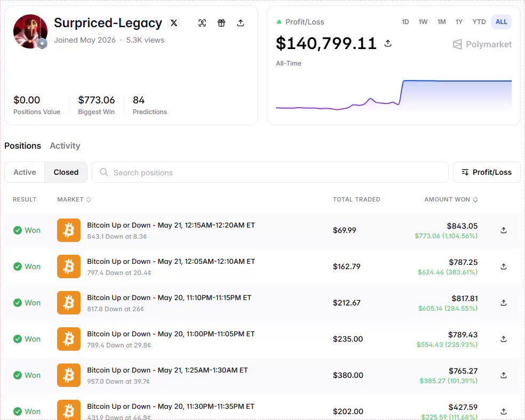The image size is (525, 420).
Task: Select the 1D profit/loss range
Action: tap(405, 22)
